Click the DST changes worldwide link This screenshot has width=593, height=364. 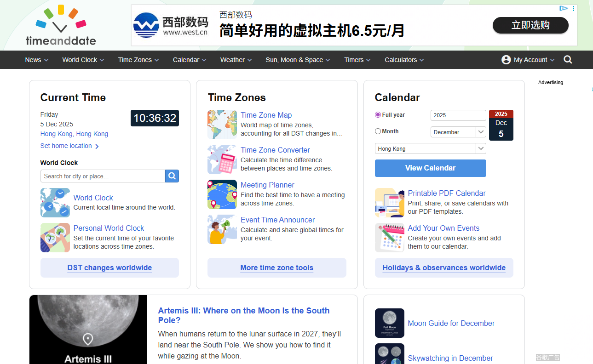[x=109, y=268]
